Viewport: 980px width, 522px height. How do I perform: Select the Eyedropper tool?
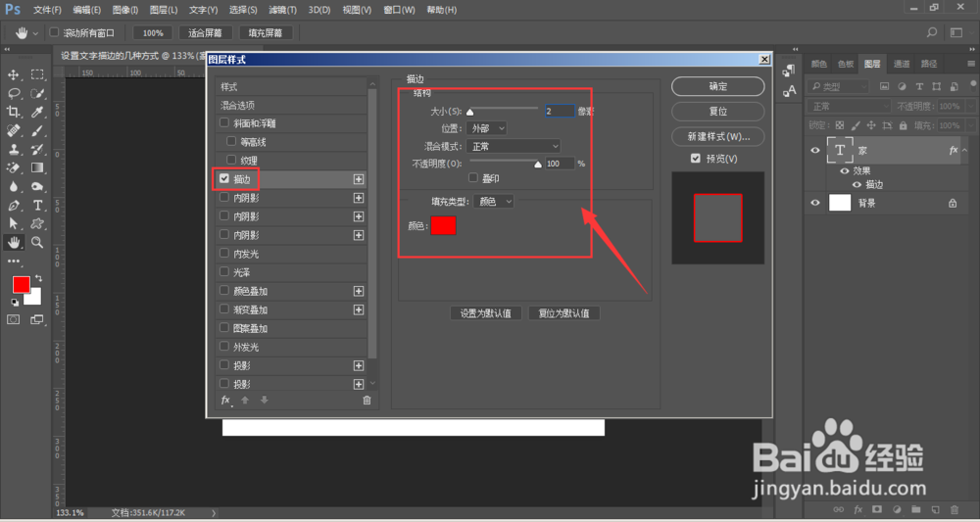click(x=37, y=112)
